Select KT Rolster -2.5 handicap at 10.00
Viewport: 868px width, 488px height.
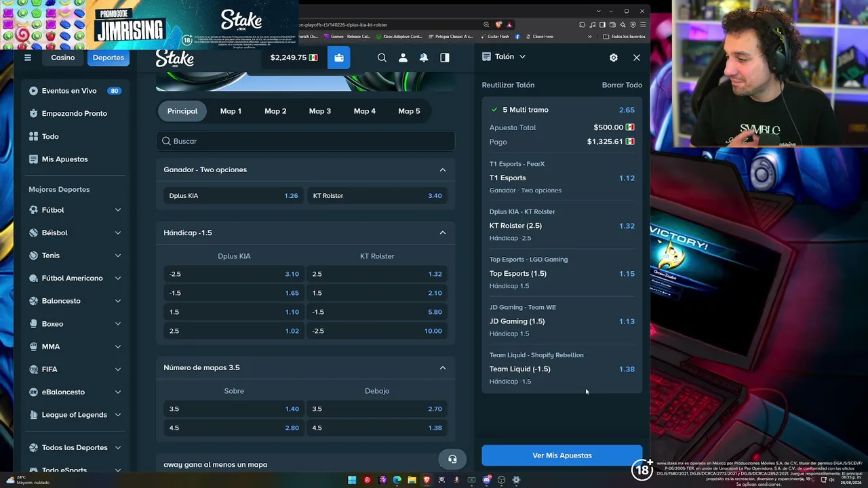pyautogui.click(x=377, y=331)
